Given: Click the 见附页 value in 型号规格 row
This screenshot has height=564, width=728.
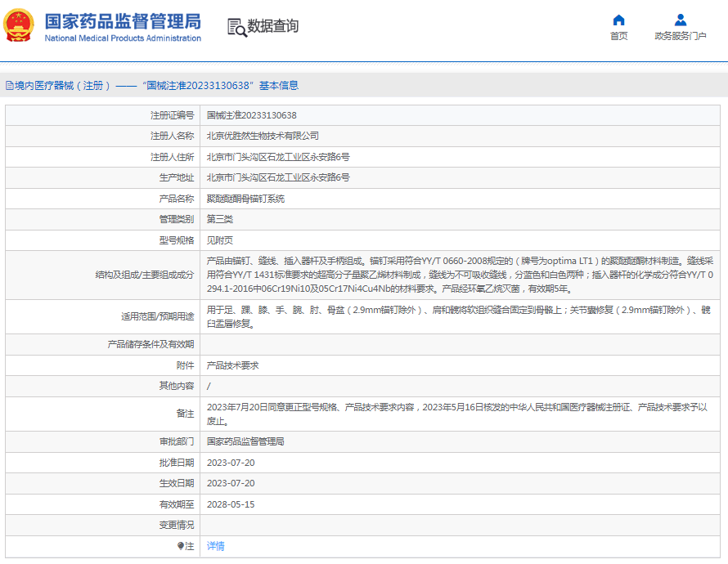Looking at the screenshot, I should click(x=219, y=240).
